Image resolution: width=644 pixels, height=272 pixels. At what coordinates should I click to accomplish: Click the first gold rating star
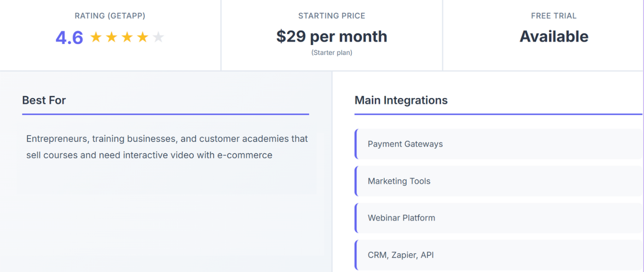96,37
